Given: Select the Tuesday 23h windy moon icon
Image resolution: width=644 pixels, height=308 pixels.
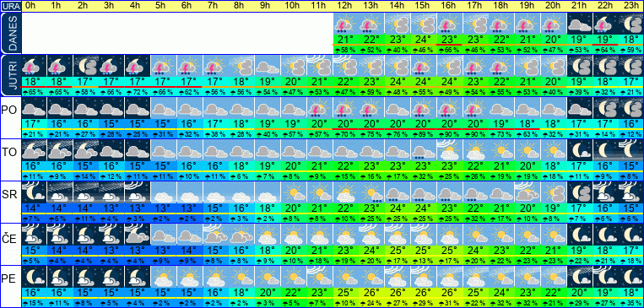Looking at the screenshot, I should (x=630, y=150).
